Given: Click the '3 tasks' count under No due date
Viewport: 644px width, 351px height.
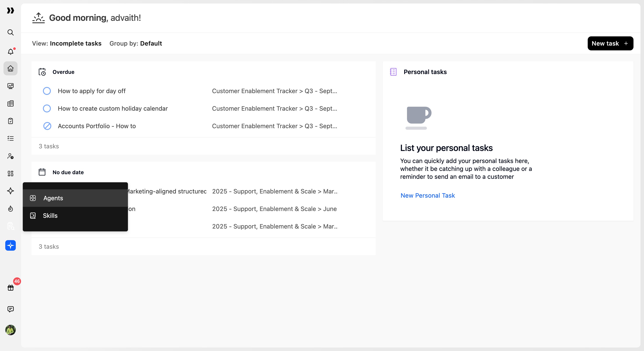Looking at the screenshot, I should pos(49,246).
